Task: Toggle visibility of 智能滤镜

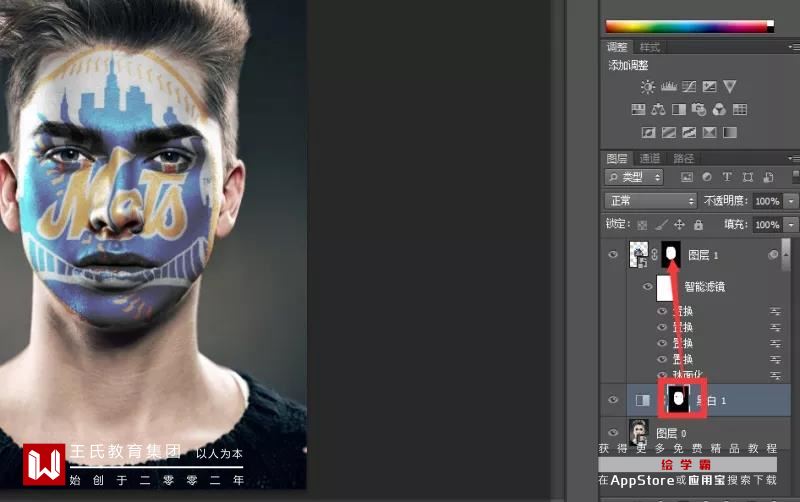Action: 647,286
